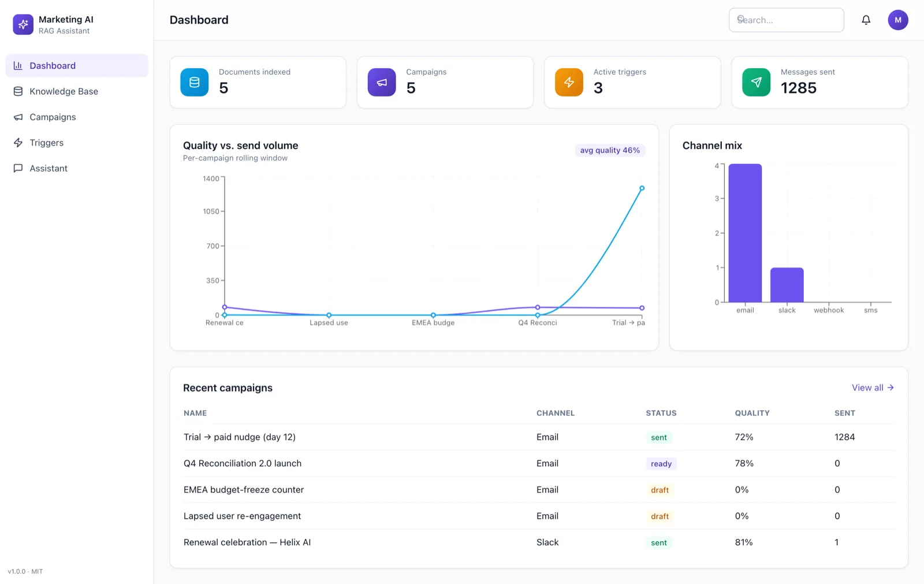Click the NAME column header
The width and height of the screenshot is (924, 584).
tap(195, 413)
